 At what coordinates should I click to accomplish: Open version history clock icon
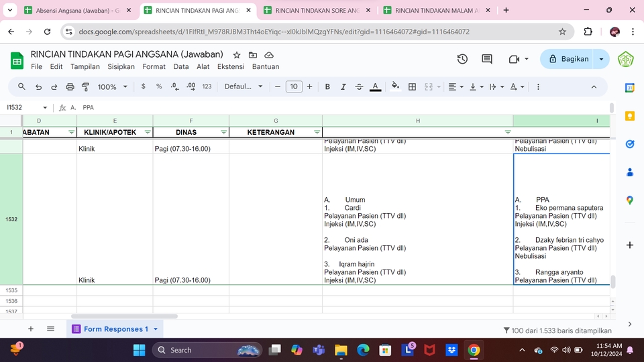462,59
